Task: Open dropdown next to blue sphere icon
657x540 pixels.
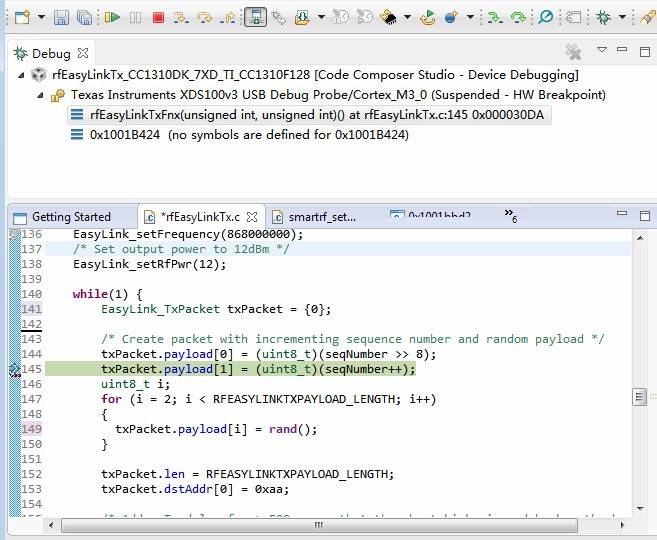Action: pyautogui.click(x=471, y=18)
